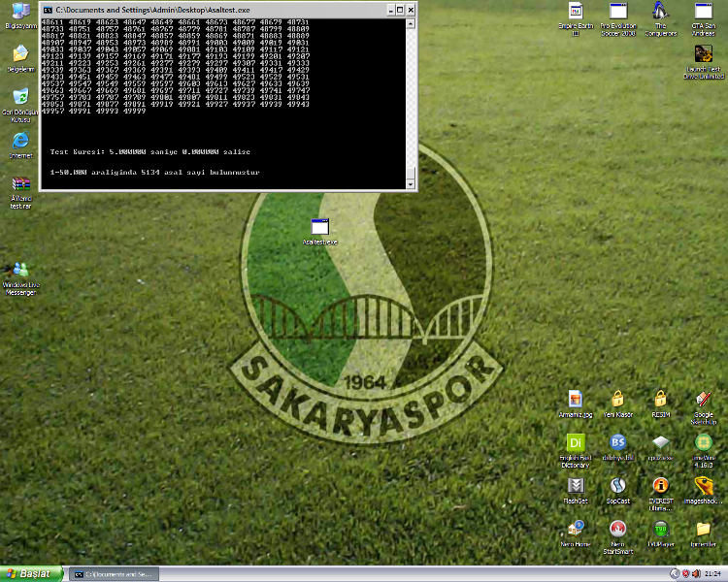This screenshot has height=582, width=728.
Task: Click the number 49999 in console output
Action: point(135,111)
